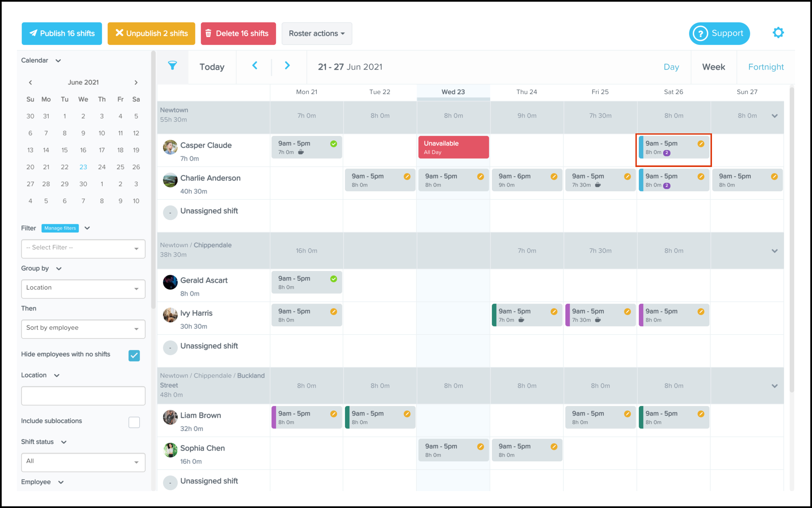Click Publish 16 shifts button
This screenshot has height=508, width=812.
tap(62, 34)
